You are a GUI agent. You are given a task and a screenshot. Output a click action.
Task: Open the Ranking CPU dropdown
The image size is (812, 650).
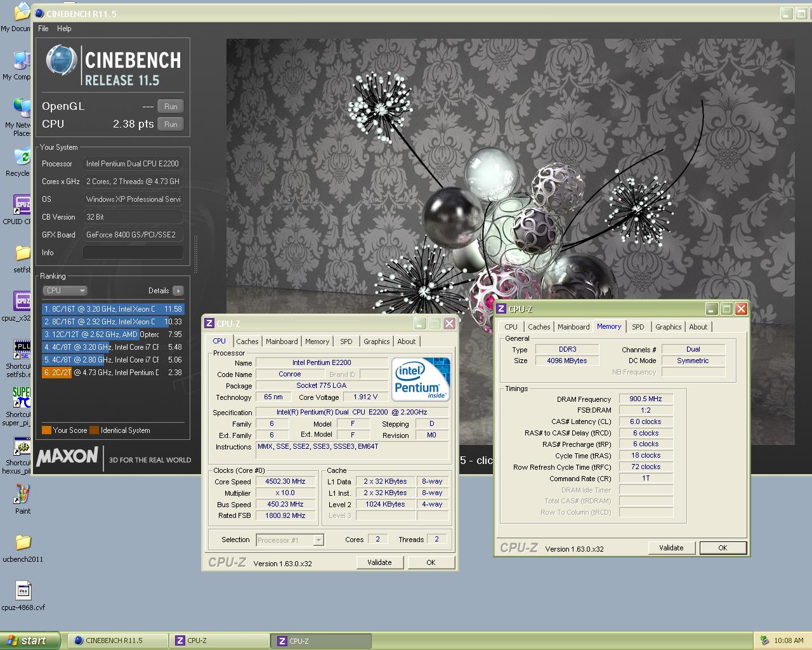[x=65, y=291]
